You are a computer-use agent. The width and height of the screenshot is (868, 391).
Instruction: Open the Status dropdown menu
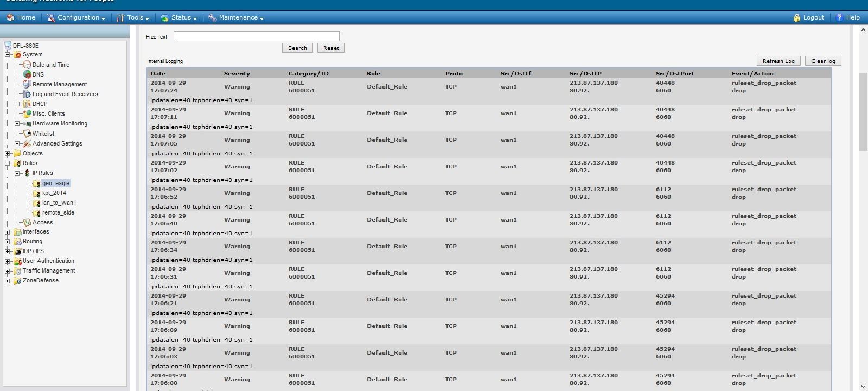[x=179, y=17]
